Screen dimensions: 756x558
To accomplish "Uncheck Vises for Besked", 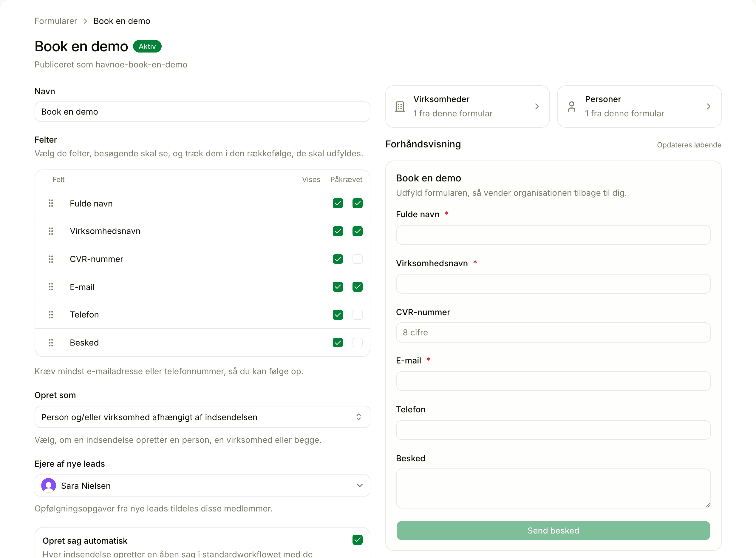I will coord(338,343).
